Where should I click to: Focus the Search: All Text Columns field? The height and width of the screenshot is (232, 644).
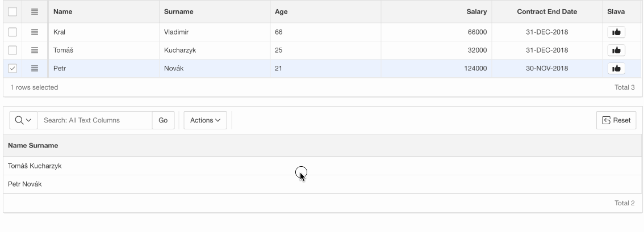point(94,120)
